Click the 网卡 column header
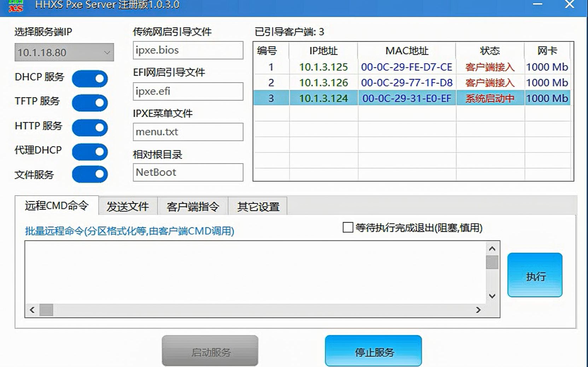The height and width of the screenshot is (367, 588). pyautogui.click(x=547, y=51)
